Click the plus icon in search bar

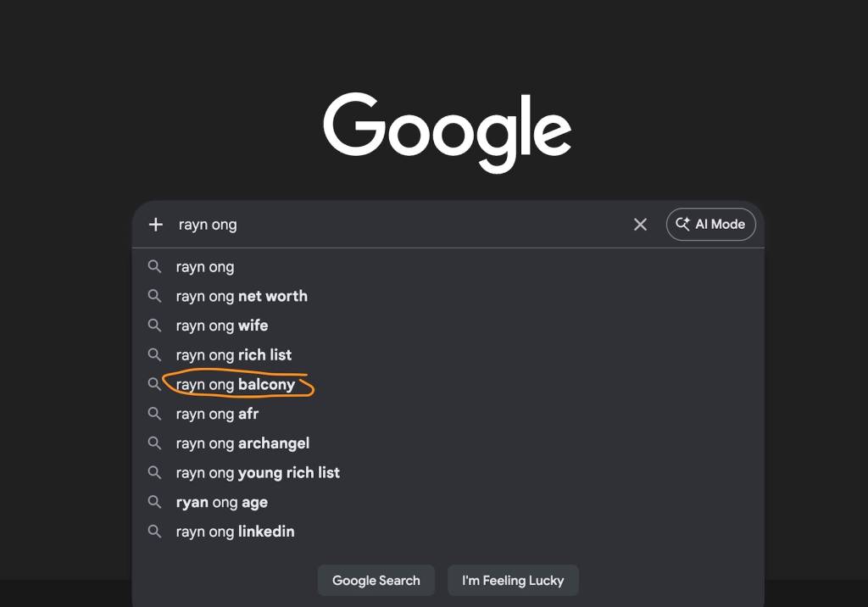(155, 225)
